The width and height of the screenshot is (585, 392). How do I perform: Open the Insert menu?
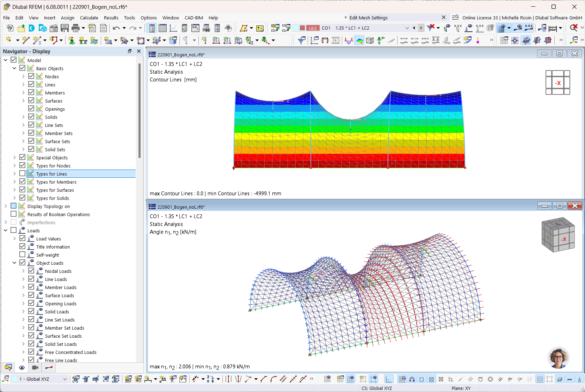click(x=49, y=18)
